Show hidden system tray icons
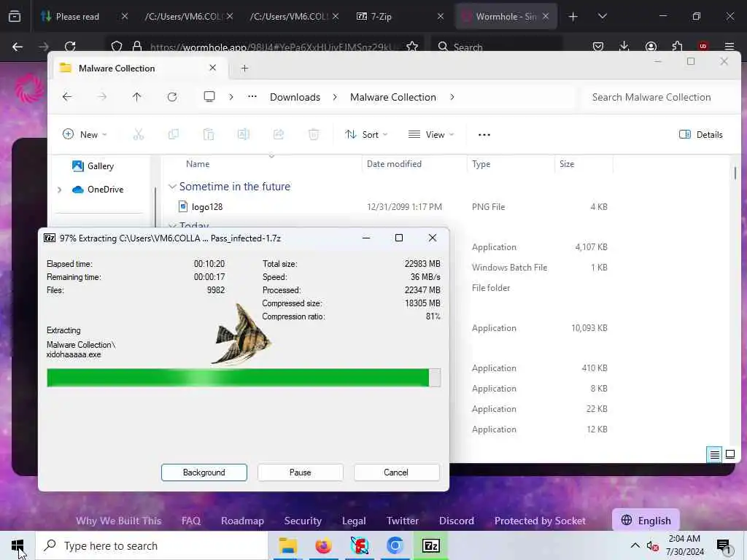 (635, 545)
